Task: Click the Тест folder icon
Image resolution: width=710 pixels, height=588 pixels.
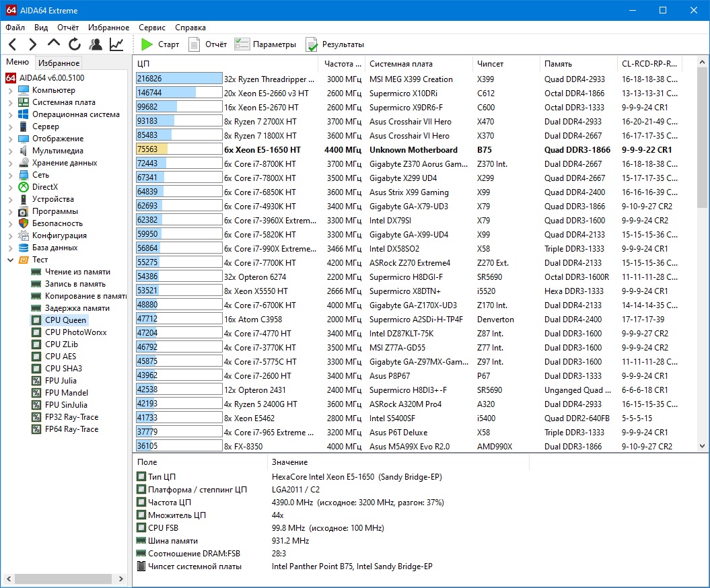Action: click(x=24, y=260)
